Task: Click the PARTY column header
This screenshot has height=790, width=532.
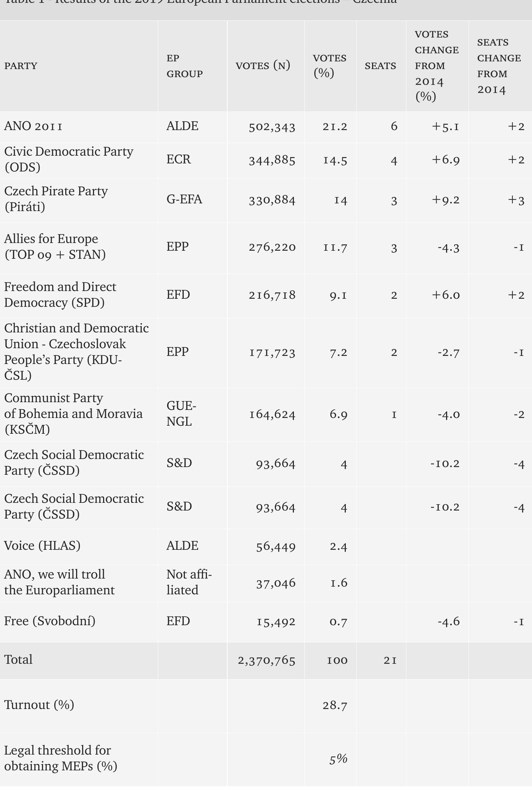Action: pyautogui.click(x=21, y=66)
